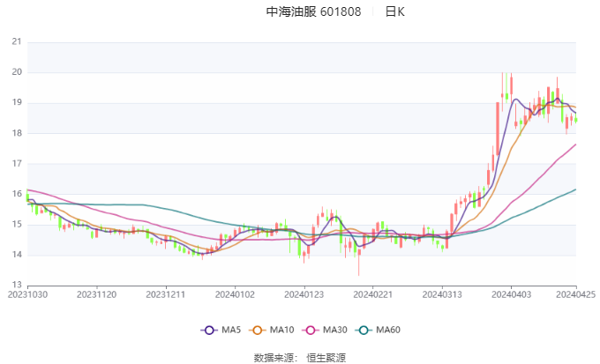Screen dimensions: 600x364
Task: Click the 20240123 date axis label
Action: pyautogui.click(x=304, y=294)
